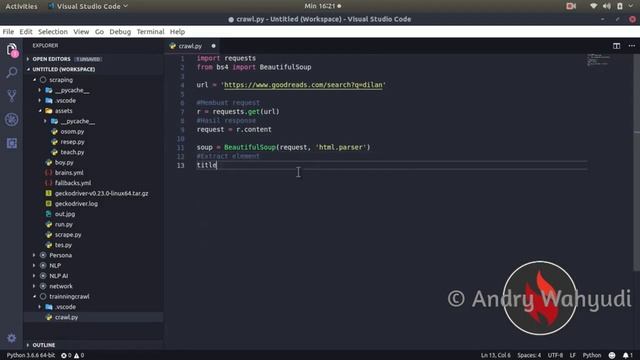Open boy.py file in explorer
The height and width of the screenshot is (360, 640).
[x=64, y=162]
